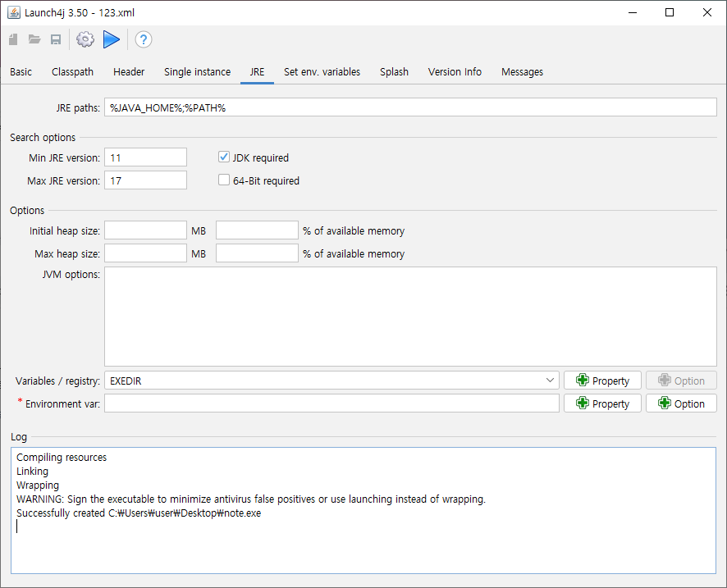Click the Environment var input field

pos(331,403)
